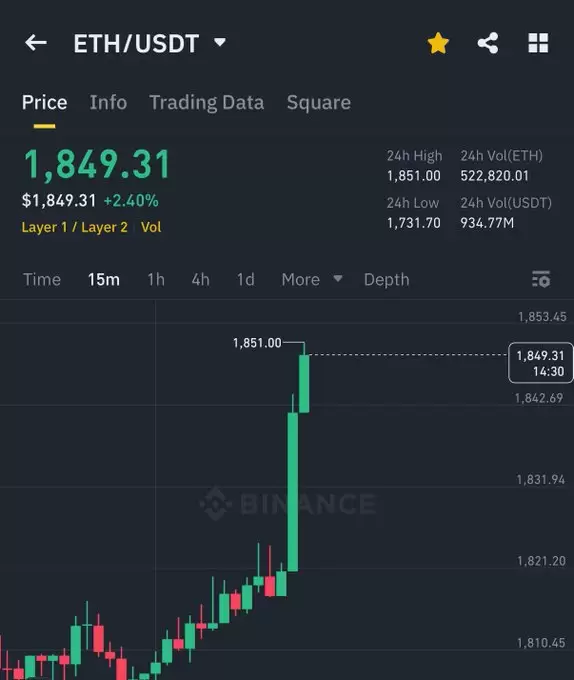Open the Layer 1 / Layer 2 tag
Image resolution: width=574 pixels, height=680 pixels.
click(x=75, y=227)
